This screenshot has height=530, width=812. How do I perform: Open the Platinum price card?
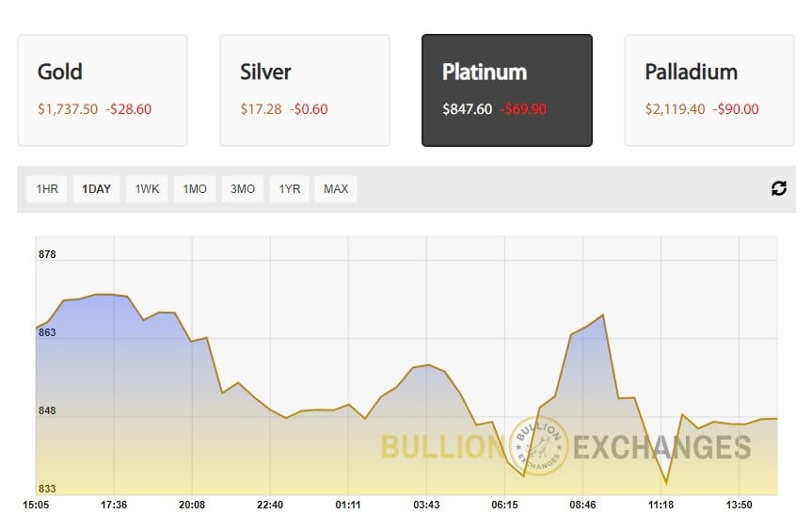point(507,90)
